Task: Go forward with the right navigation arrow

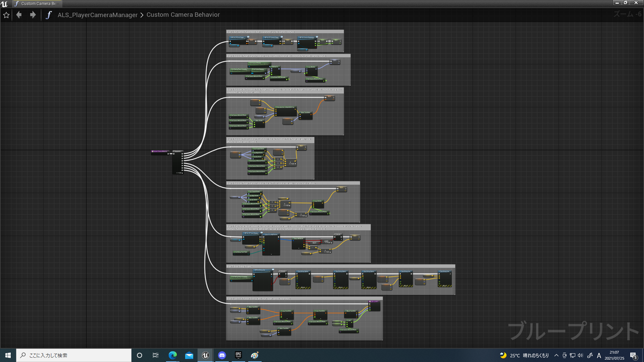Action: tap(33, 15)
